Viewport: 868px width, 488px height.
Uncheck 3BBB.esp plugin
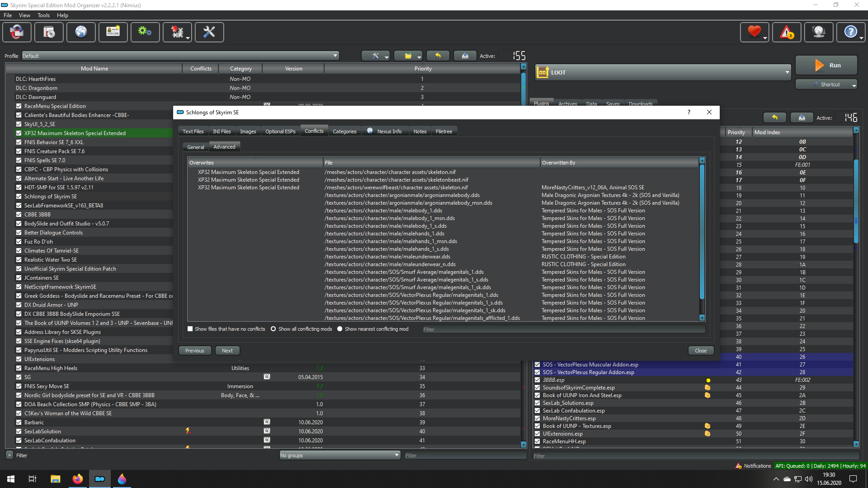(538, 380)
